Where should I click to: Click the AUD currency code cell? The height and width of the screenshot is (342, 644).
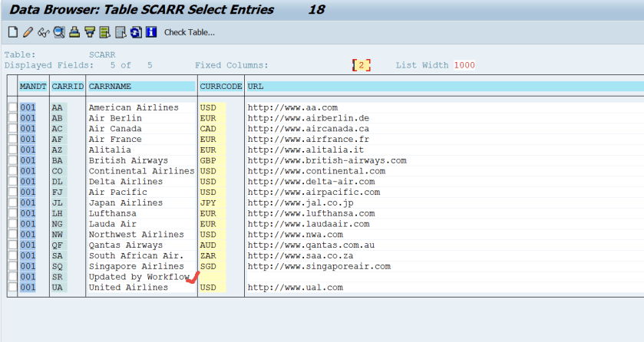click(213, 245)
